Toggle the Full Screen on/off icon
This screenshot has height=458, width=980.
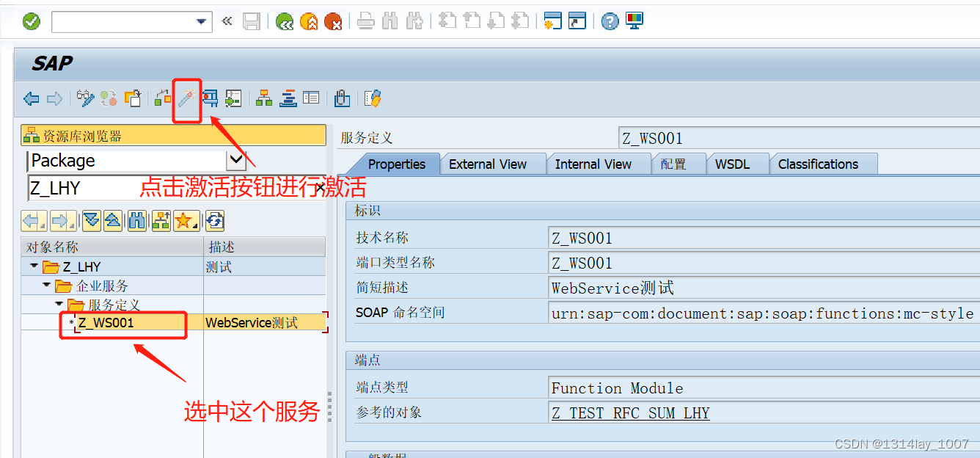pos(311,98)
